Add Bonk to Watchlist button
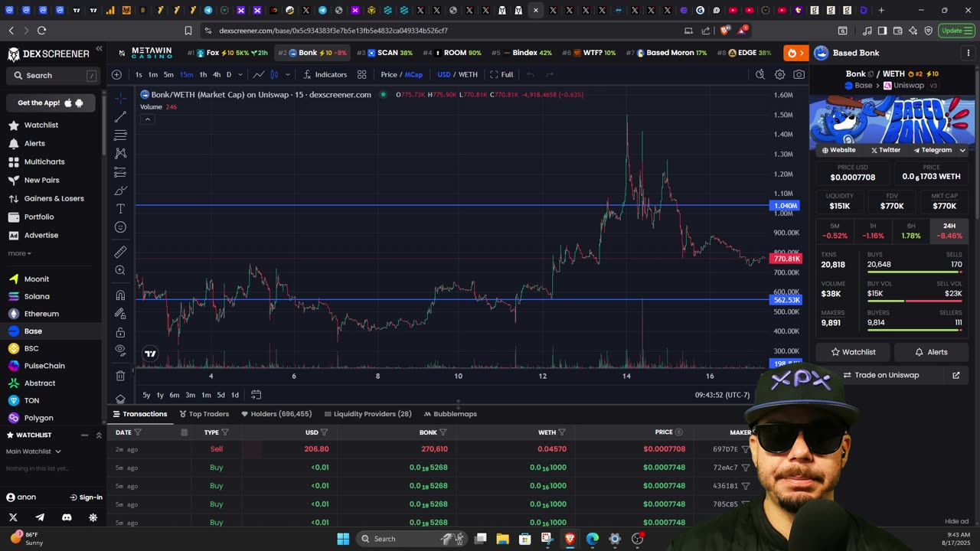Viewport: 980px width, 551px height. (x=853, y=352)
